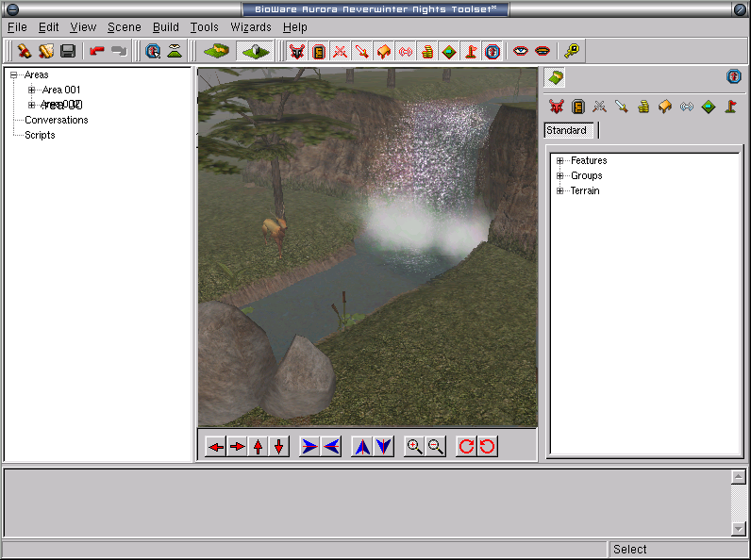Toggle the show doors filter in main toolbar
Viewport: 751px width, 560px height.
pos(319,51)
